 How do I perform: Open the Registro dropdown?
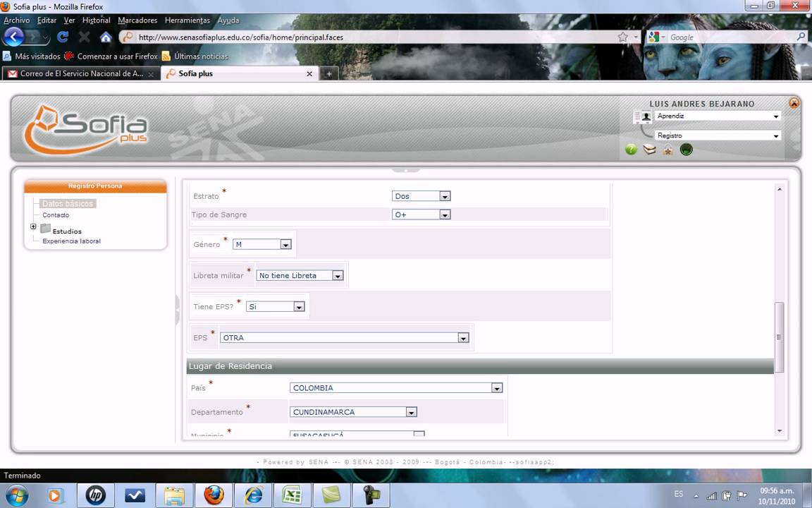pos(718,135)
